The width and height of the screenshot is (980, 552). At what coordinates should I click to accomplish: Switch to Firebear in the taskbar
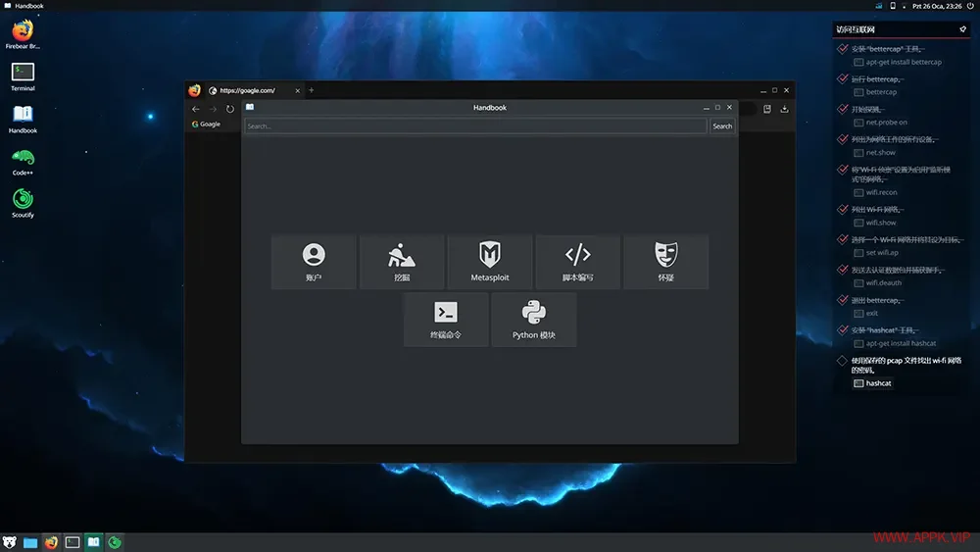(x=51, y=542)
